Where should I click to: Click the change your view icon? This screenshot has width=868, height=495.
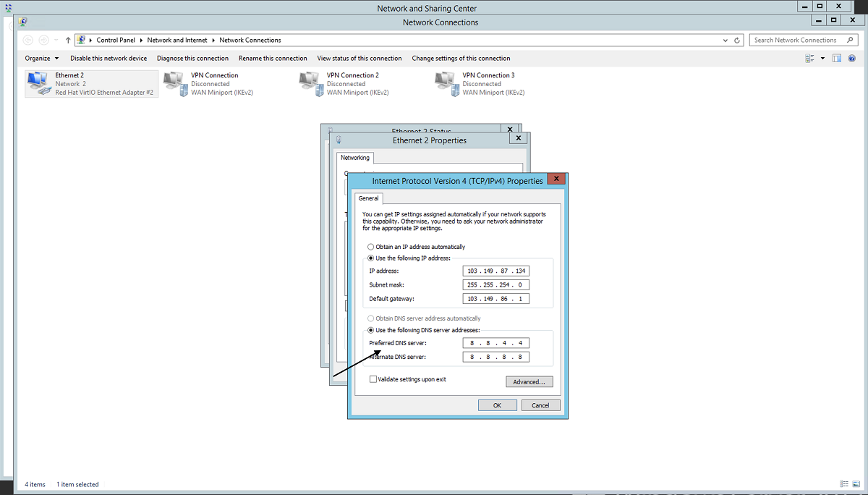click(x=809, y=59)
